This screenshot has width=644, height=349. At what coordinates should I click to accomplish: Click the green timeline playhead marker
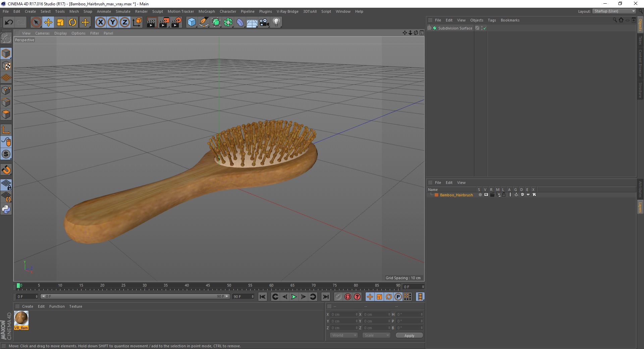coord(18,286)
